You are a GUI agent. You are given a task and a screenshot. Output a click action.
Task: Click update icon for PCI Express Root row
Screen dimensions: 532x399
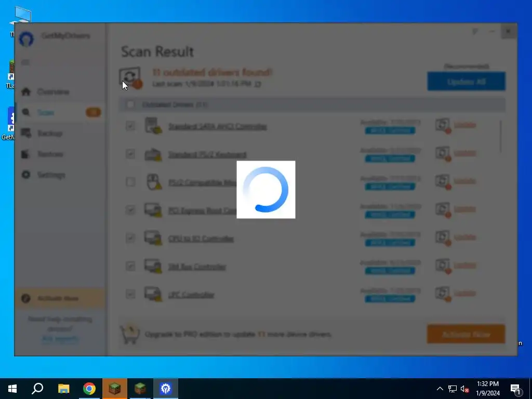pos(443,210)
